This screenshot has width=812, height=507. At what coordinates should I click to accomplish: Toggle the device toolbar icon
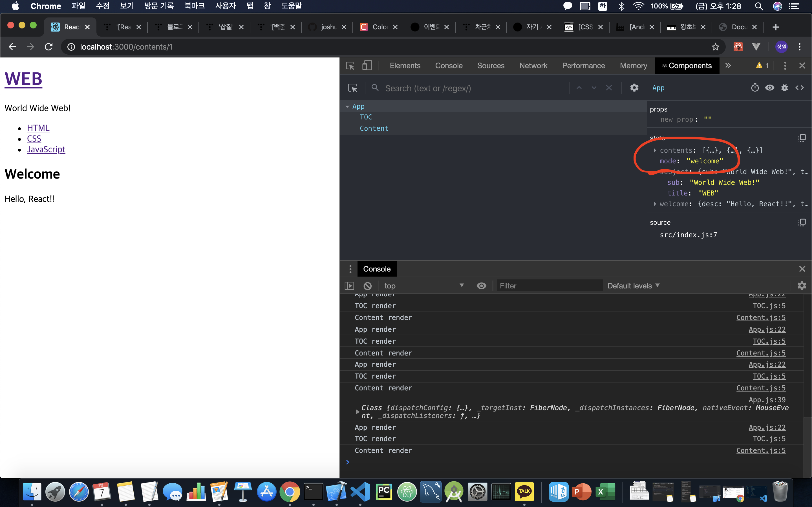pos(367,65)
